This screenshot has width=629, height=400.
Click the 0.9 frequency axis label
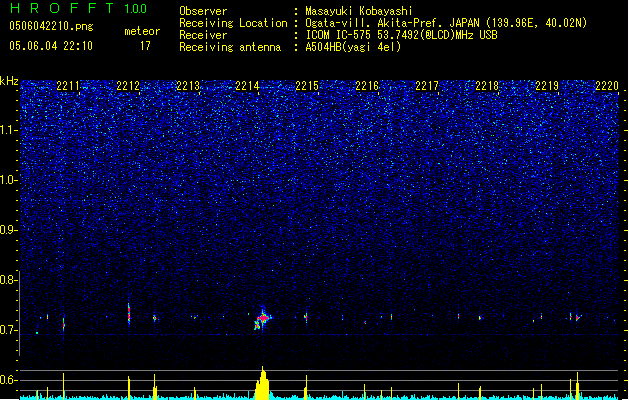[x=8, y=230]
